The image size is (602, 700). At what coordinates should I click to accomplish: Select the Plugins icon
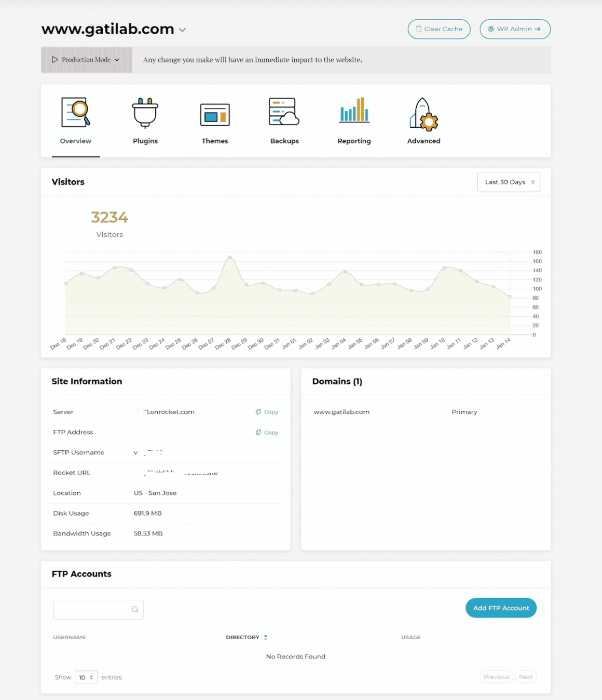[x=145, y=112]
